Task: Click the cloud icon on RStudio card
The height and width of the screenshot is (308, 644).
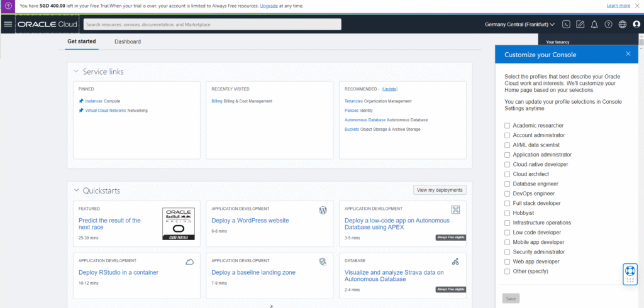Action: pyautogui.click(x=190, y=261)
